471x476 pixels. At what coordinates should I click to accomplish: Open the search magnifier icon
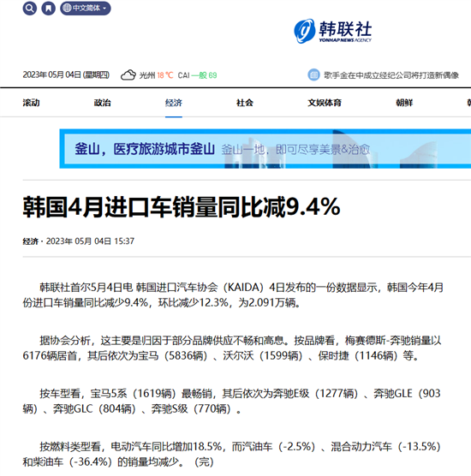click(x=29, y=9)
